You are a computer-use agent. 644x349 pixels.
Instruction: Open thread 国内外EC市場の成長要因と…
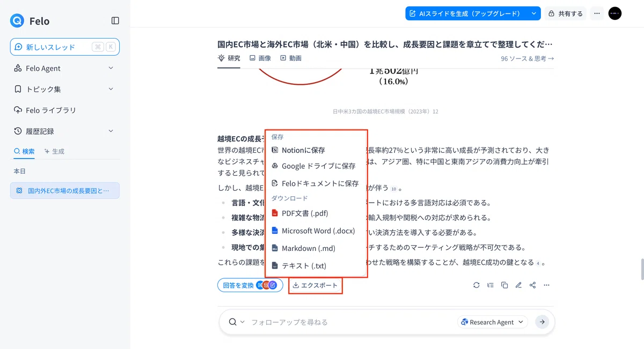65,190
